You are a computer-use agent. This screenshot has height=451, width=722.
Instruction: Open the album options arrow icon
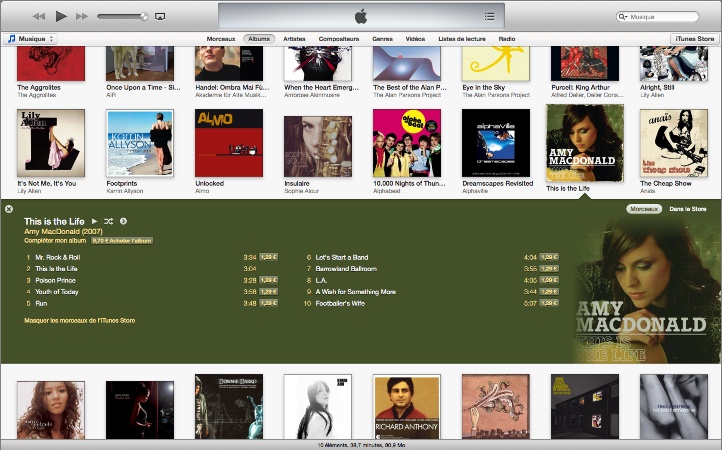pyautogui.click(x=123, y=221)
